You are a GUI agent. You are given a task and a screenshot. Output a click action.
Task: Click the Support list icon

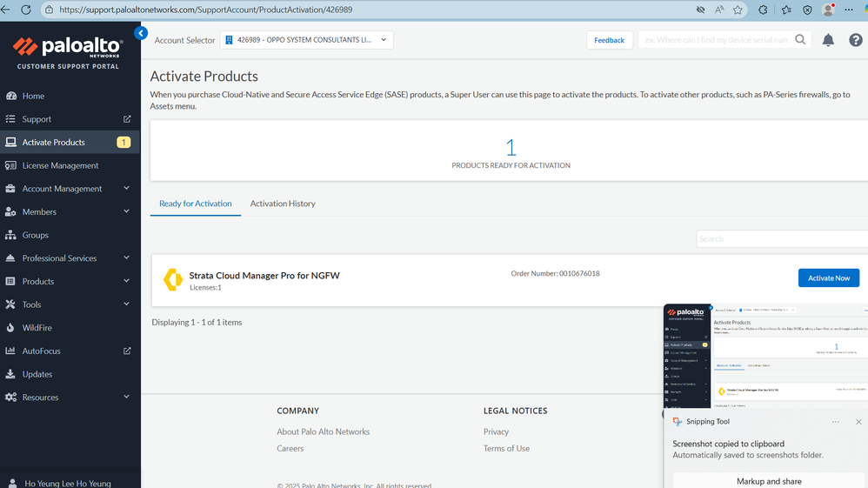click(x=10, y=119)
